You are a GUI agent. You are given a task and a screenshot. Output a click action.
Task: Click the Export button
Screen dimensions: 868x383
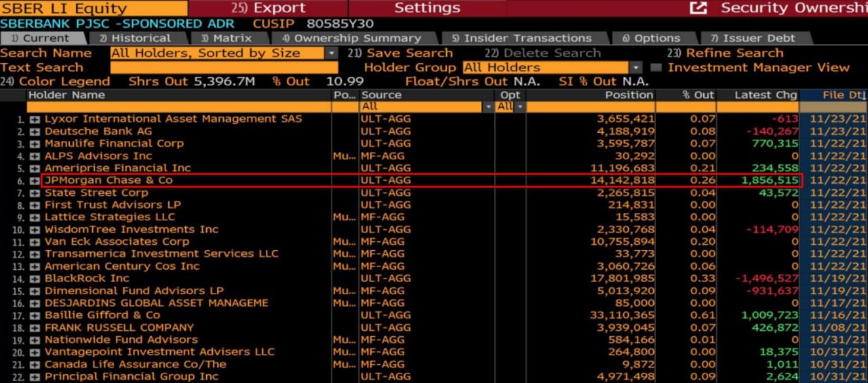pos(268,8)
